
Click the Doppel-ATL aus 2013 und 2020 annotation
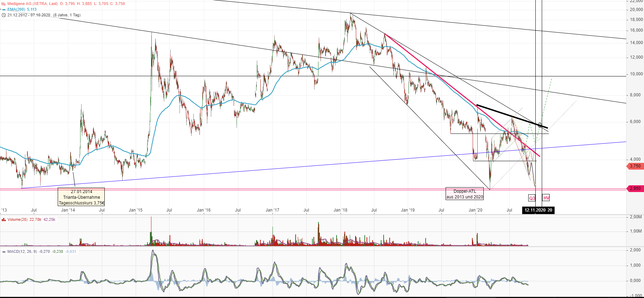pos(465,194)
